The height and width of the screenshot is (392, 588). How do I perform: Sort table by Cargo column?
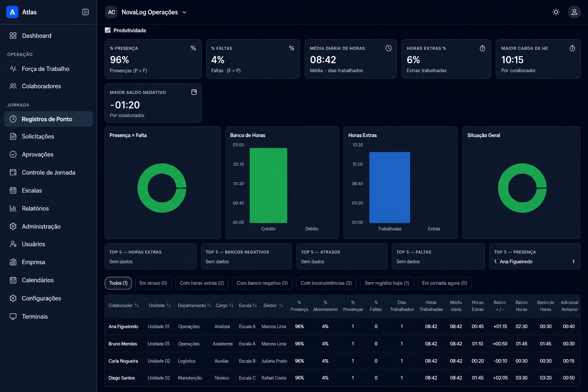click(225, 305)
